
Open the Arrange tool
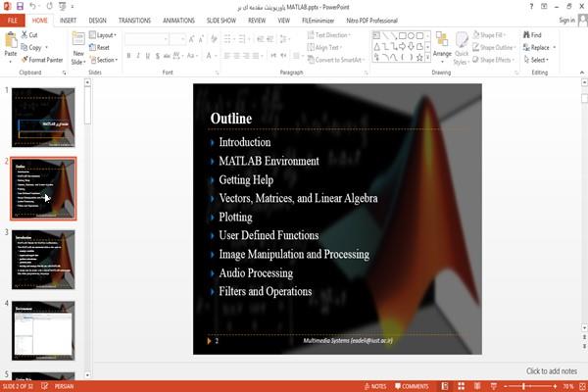442,46
